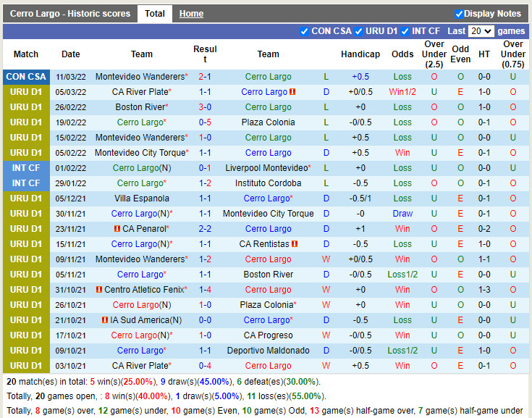
Task: Click red card icon beside CA Penarol
Action: [x=117, y=229]
